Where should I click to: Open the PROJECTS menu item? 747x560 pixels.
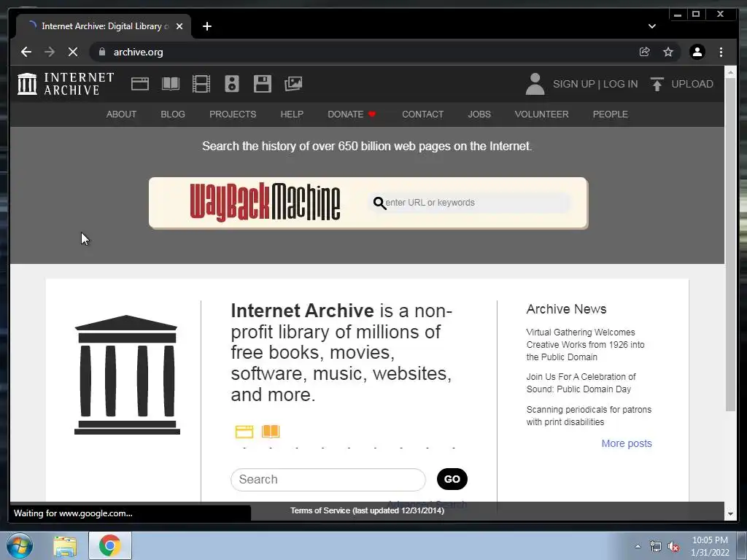coord(233,114)
